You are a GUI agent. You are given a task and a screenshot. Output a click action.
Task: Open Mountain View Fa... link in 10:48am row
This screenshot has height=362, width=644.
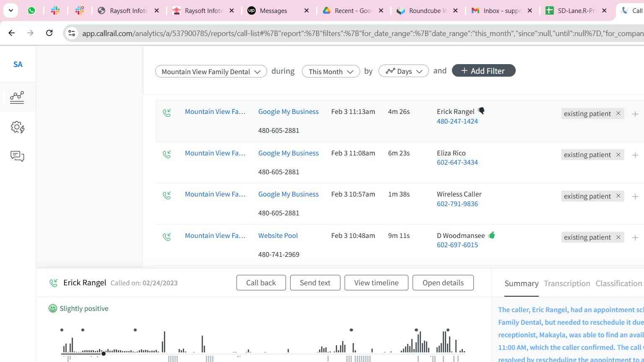215,235
